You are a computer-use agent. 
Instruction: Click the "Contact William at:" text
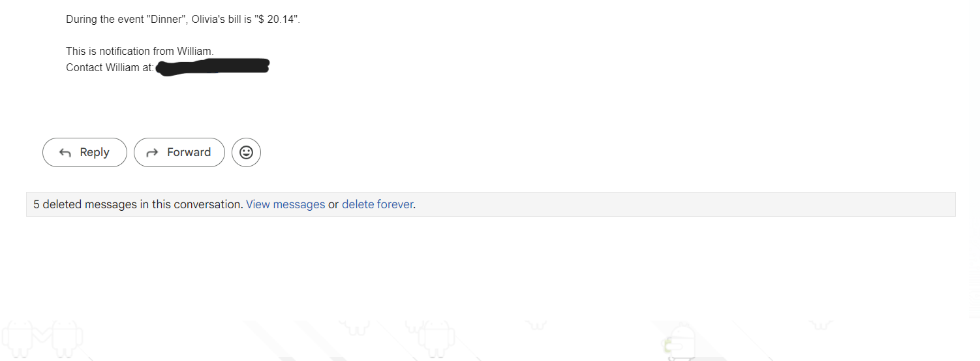tap(110, 67)
